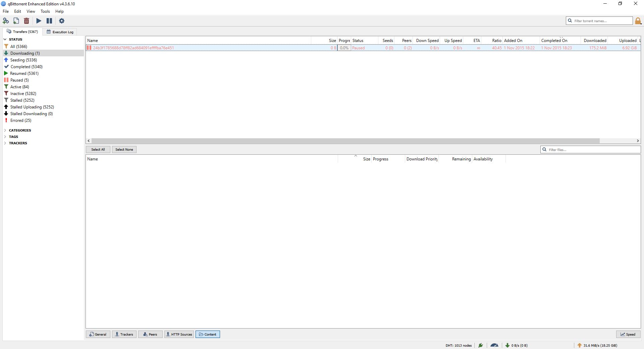Select the Seeding (5336) filter

pos(43,60)
